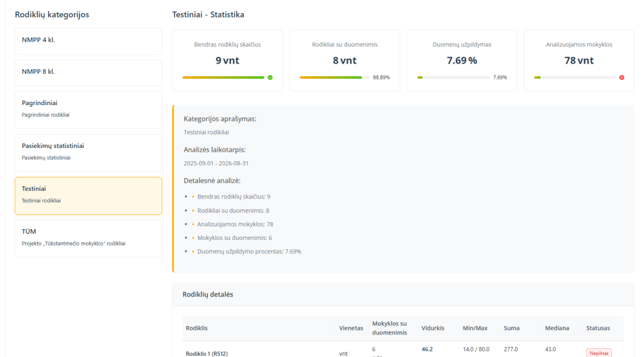Screen dimensions: 644x357
Task: Open the NMPP 4 kl. category
Action: pyautogui.click(x=88, y=41)
